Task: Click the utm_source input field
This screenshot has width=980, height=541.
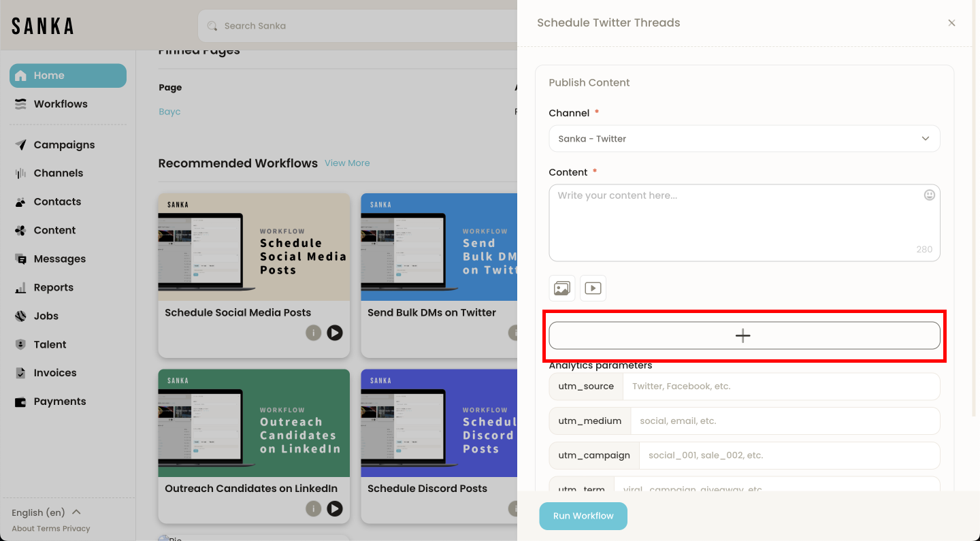Action: pos(781,387)
